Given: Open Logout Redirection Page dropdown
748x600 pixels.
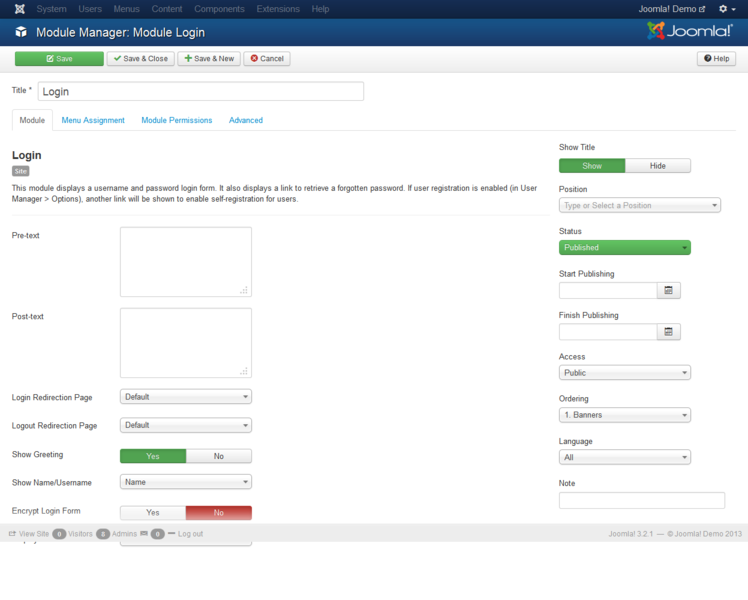Looking at the screenshot, I should pyautogui.click(x=186, y=425).
